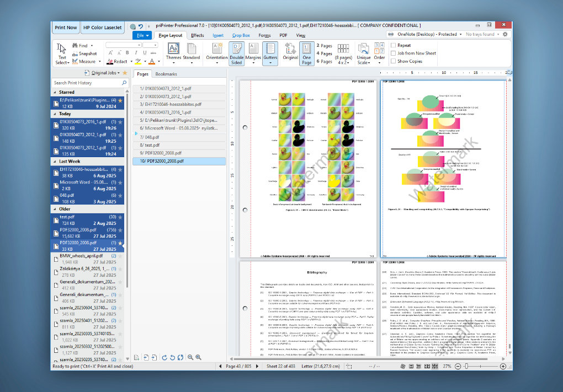Enable the Repeat checkbox
Viewport: 563px width, 392px height.
[393, 45]
